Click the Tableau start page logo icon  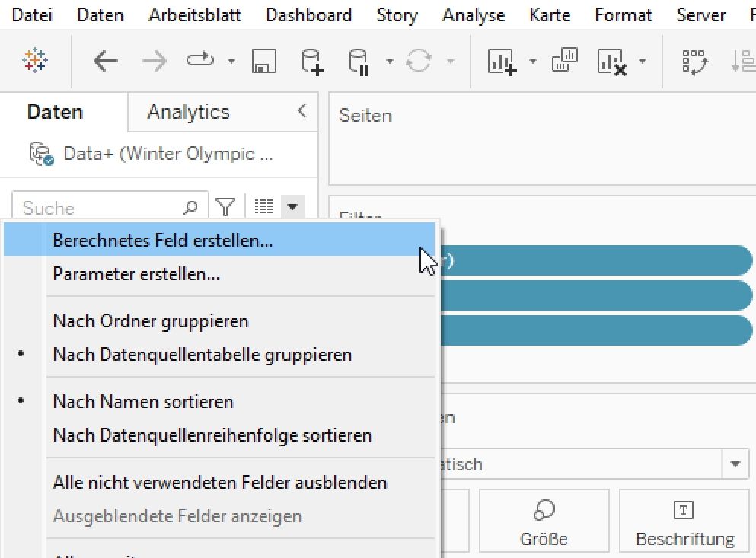(x=35, y=61)
